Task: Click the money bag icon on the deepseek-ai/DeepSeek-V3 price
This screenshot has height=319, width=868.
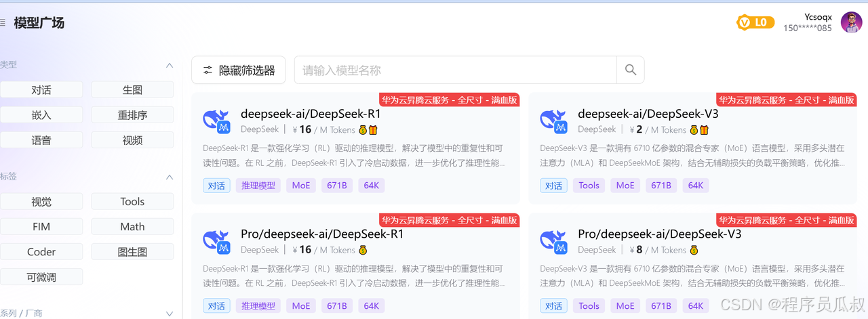Action: coord(694,129)
